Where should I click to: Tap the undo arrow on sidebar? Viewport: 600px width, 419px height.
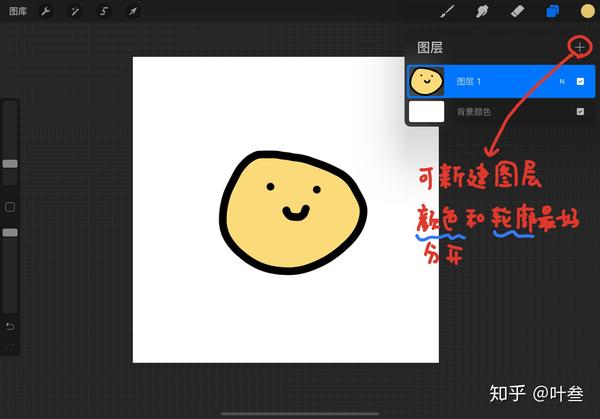pyautogui.click(x=10, y=326)
